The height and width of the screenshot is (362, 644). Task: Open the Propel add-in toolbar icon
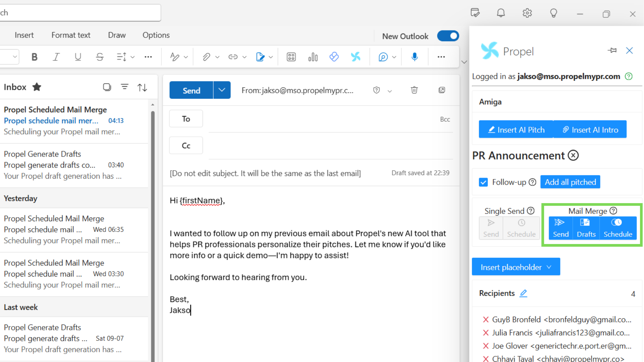tap(356, 57)
